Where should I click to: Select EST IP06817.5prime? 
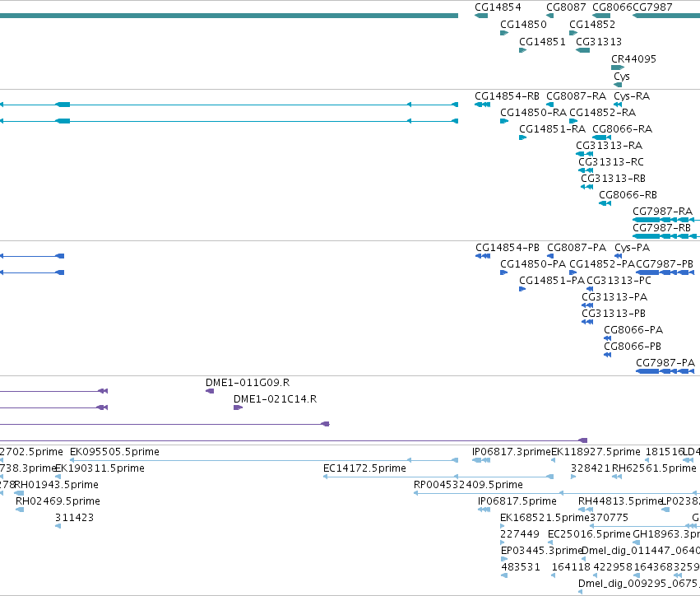pyautogui.click(x=517, y=501)
